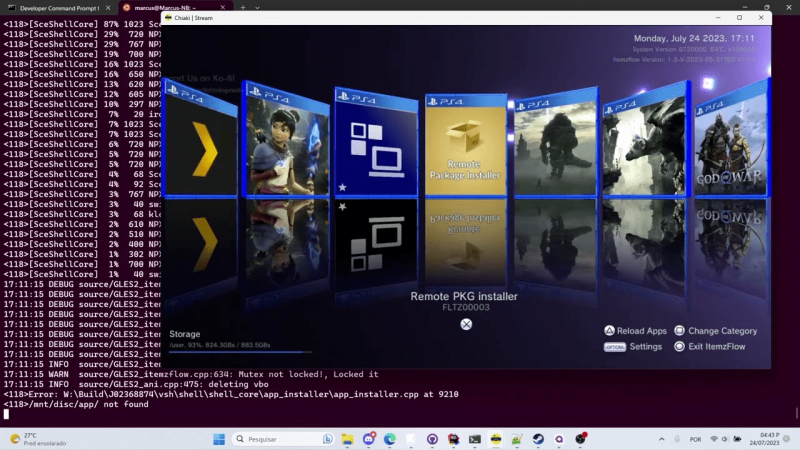This screenshot has height=450, width=800.
Task: Click the '/mnt/disc/app/ not found' terminal line
Action: (x=76, y=404)
